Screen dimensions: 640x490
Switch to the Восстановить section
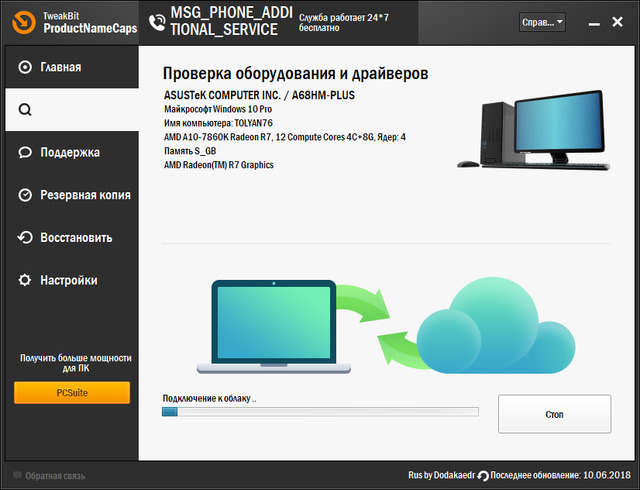pos(76,238)
